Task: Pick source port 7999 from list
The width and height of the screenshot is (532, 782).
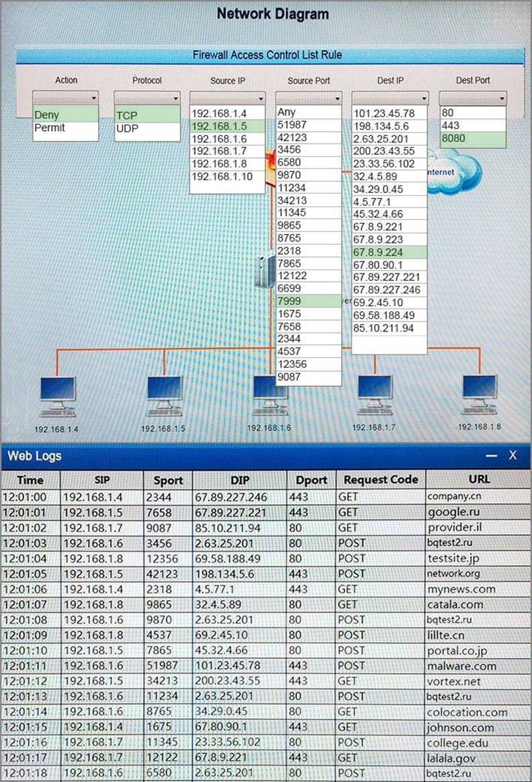Action: [309, 301]
